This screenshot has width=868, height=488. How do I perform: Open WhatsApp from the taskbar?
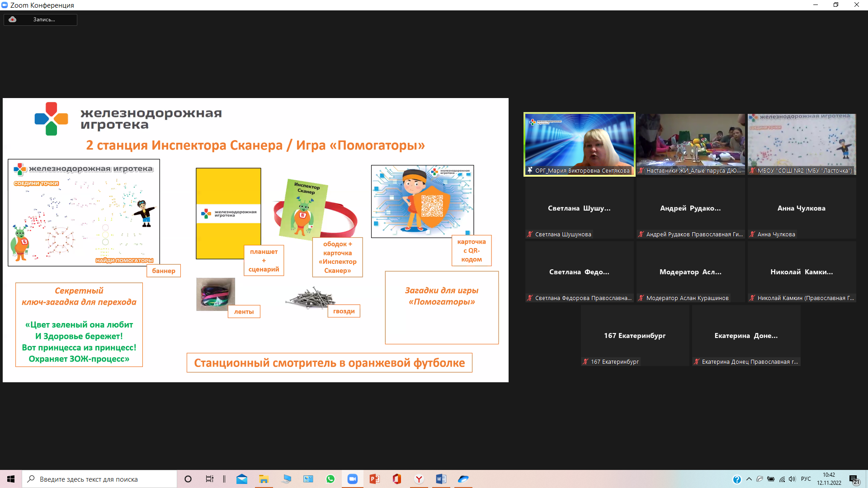330,479
